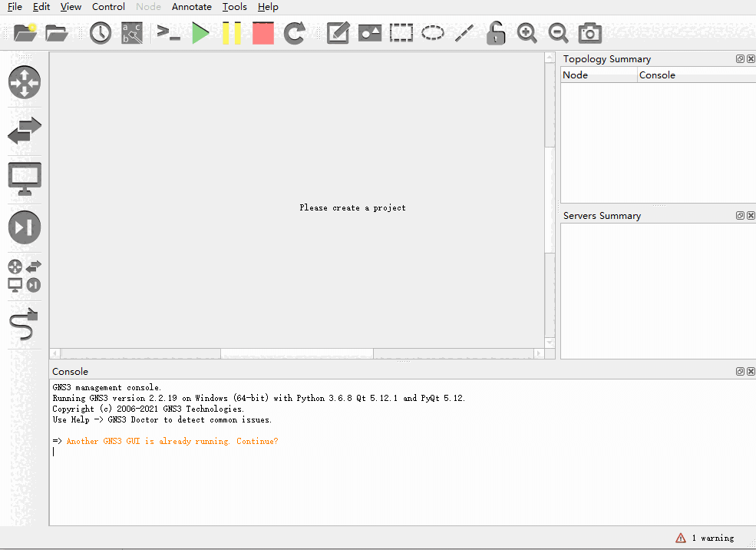Open the Browse Switches sidebar panel
This screenshot has width=756, height=550.
[x=24, y=131]
